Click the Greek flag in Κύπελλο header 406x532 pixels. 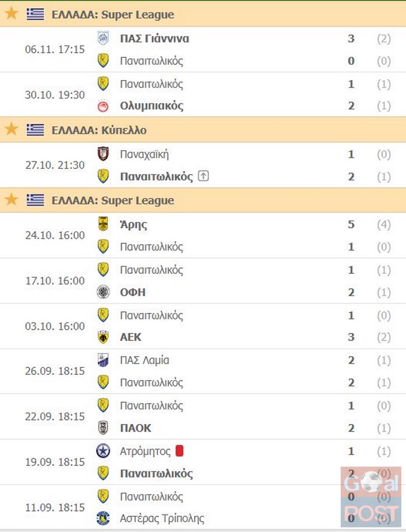pos(35,130)
